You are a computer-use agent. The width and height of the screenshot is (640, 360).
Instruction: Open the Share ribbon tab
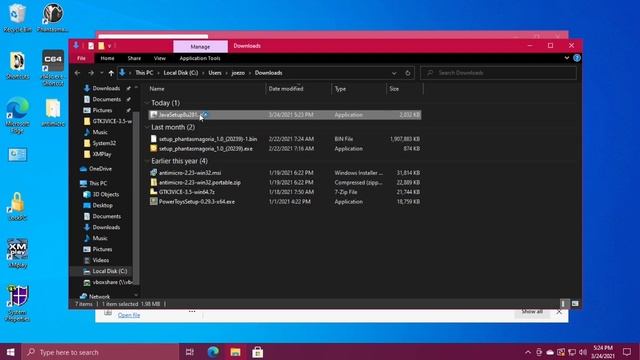pos(134,58)
